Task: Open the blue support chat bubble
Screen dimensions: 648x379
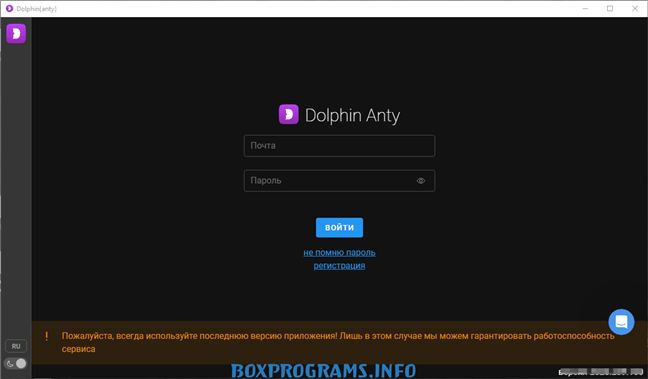Action: point(621,322)
